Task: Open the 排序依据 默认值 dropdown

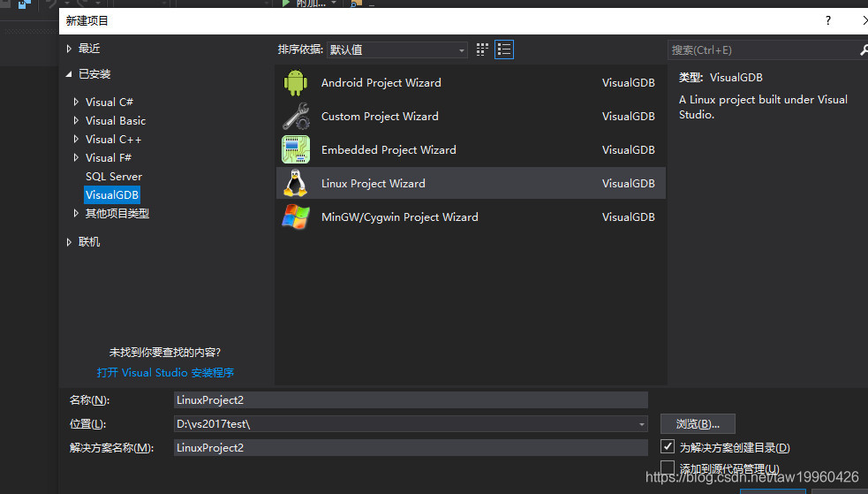Action: pyautogui.click(x=396, y=49)
